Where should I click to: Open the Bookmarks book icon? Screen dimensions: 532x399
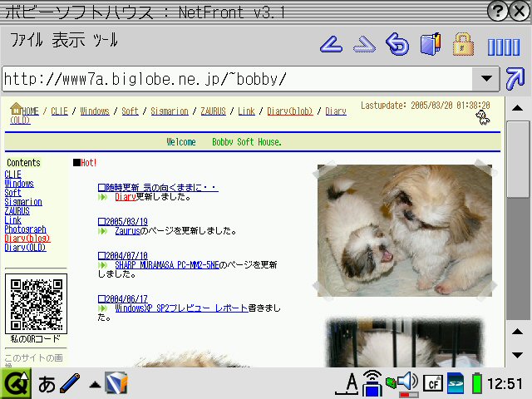[x=430, y=44]
